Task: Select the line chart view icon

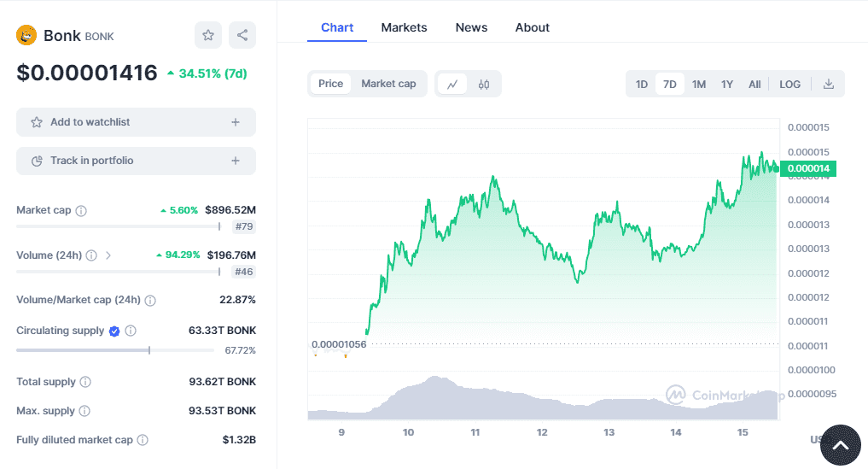Action: (452, 84)
